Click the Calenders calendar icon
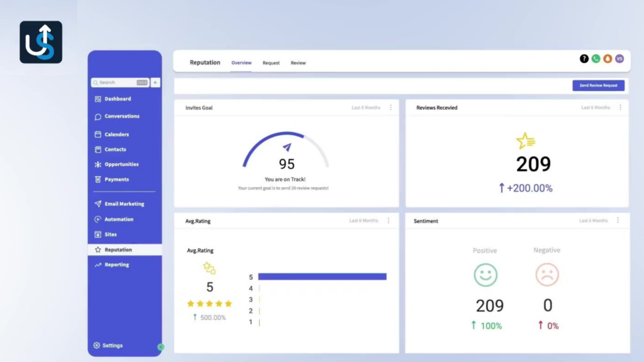Image resolution: width=644 pixels, height=362 pixels. [97, 134]
